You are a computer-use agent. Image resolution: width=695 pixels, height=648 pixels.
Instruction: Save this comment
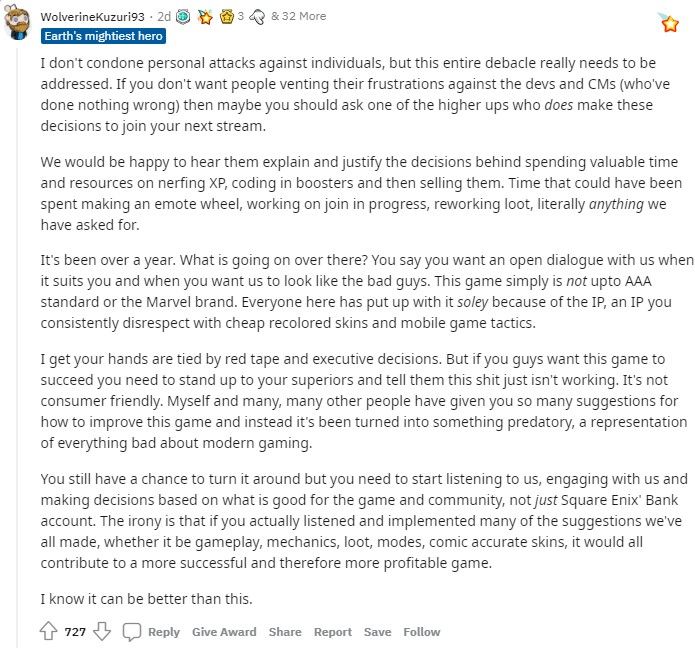[377, 632]
